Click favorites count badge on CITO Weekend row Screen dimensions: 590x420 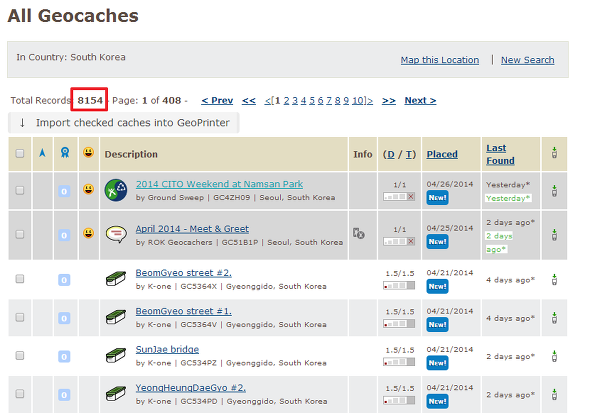click(64, 192)
